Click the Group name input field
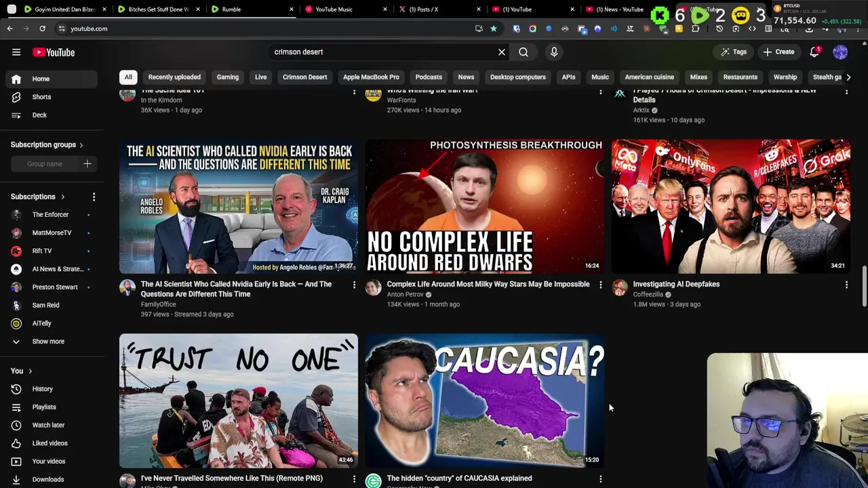 click(45, 164)
